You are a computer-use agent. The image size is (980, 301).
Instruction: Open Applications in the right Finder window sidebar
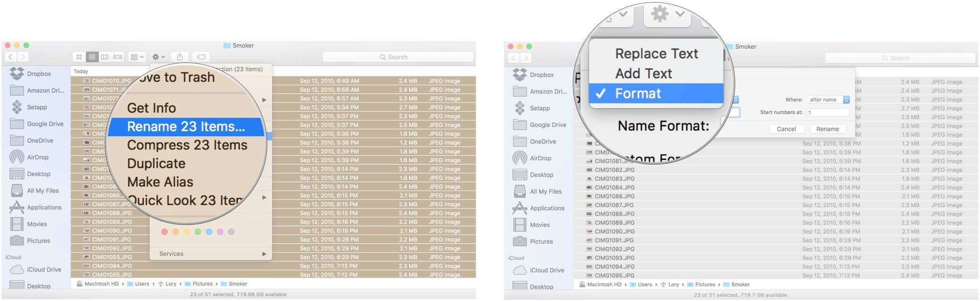coord(539,208)
